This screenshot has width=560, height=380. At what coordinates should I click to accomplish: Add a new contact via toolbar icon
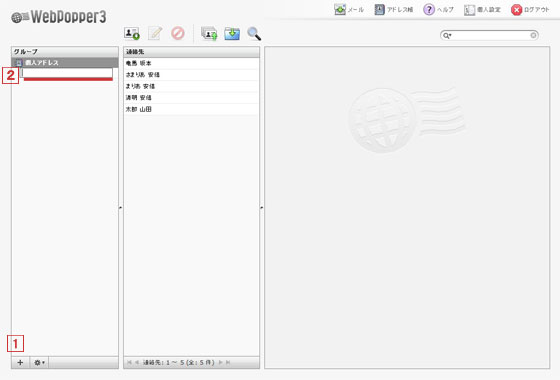click(x=132, y=34)
